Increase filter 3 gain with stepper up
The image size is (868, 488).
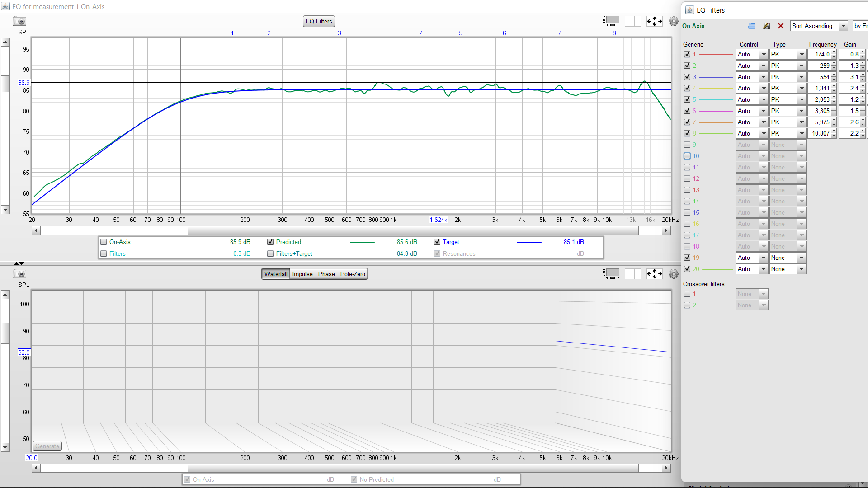point(863,75)
